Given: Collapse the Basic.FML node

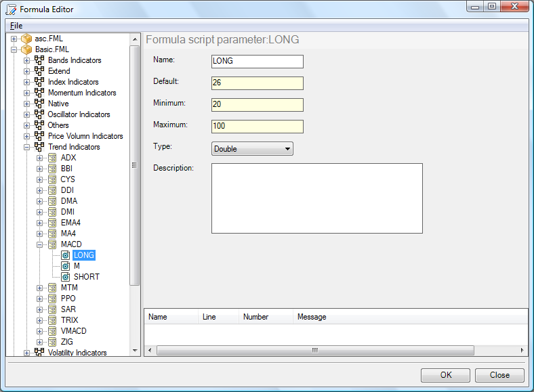Looking at the screenshot, I should pyautogui.click(x=14, y=49).
